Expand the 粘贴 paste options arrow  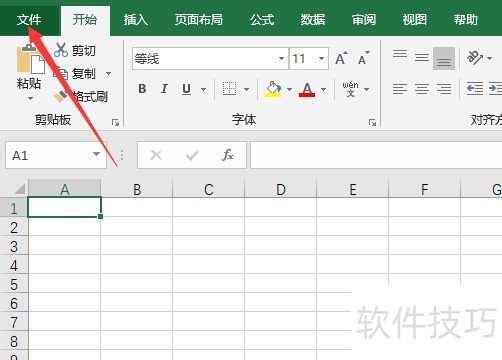tap(30, 98)
